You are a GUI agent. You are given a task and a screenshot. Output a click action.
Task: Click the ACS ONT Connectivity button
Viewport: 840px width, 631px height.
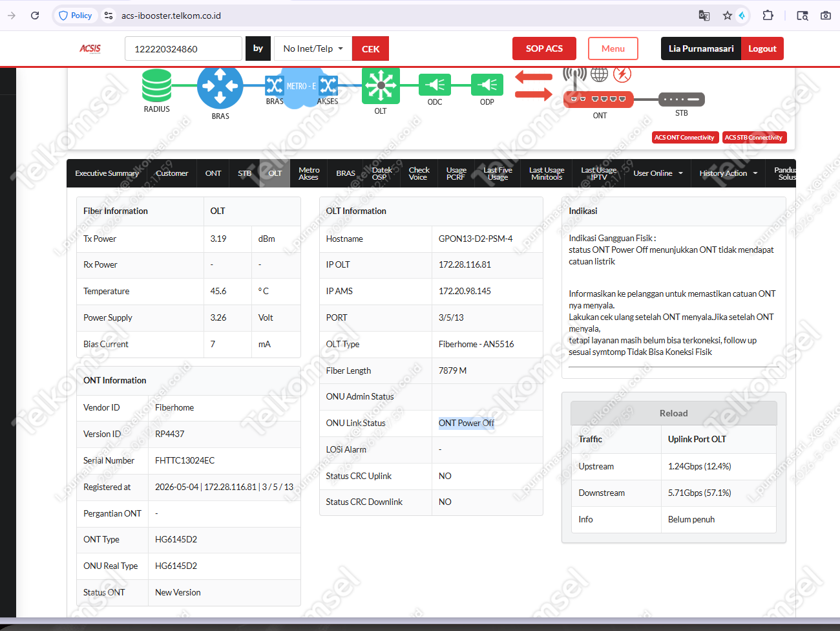[x=684, y=138]
